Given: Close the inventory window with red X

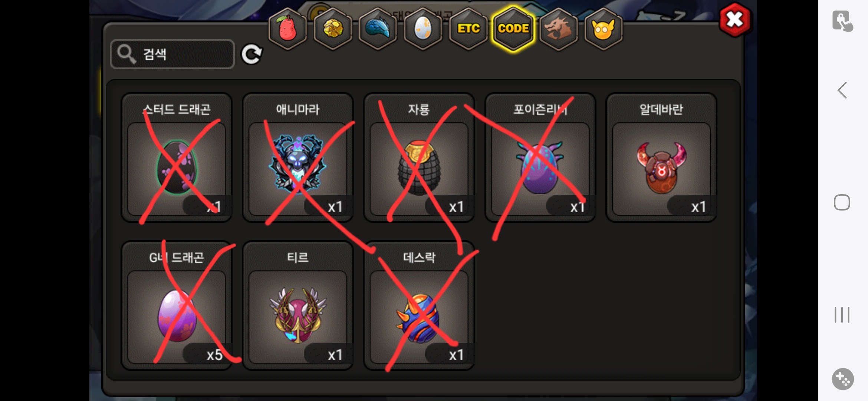Looking at the screenshot, I should [735, 20].
